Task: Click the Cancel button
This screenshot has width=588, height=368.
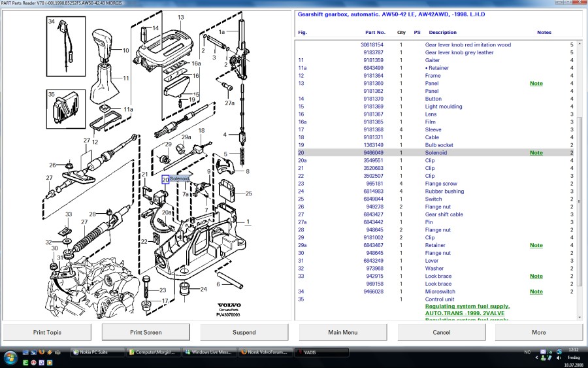Action: coord(442,332)
